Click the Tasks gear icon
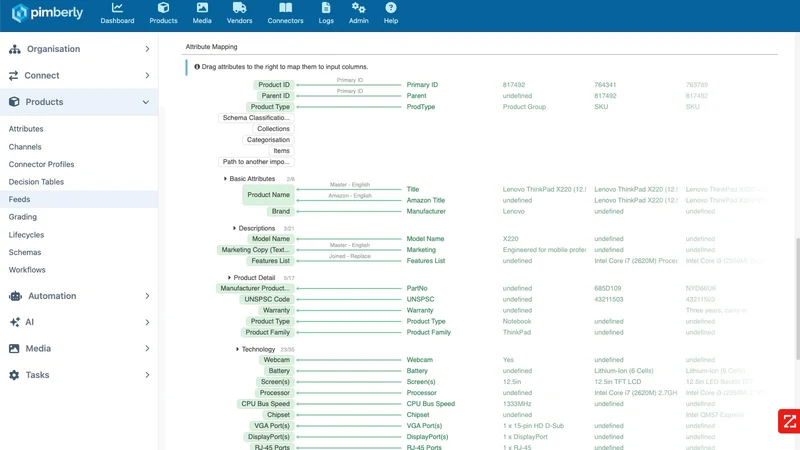 [x=14, y=375]
